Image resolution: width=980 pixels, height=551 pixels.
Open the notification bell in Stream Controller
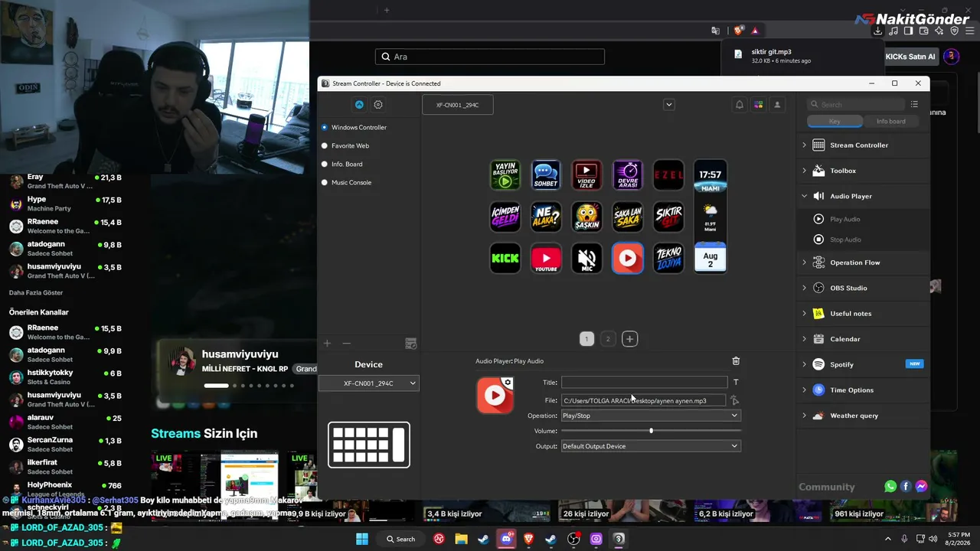click(x=740, y=105)
